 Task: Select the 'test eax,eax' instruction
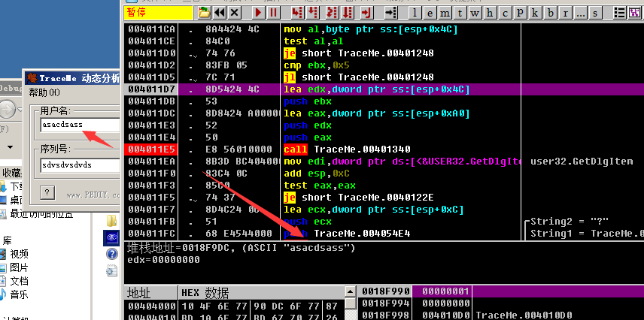[320, 186]
